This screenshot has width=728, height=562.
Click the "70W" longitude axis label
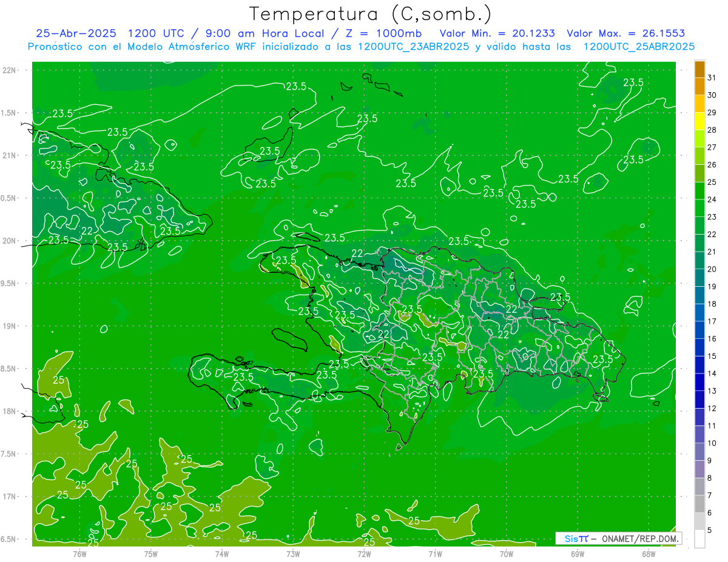pyautogui.click(x=507, y=554)
